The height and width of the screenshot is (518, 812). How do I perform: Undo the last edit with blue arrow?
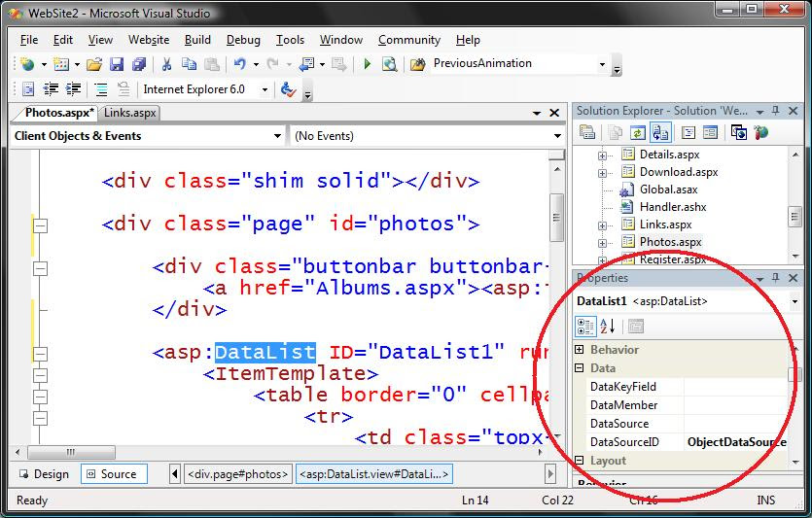[x=240, y=64]
